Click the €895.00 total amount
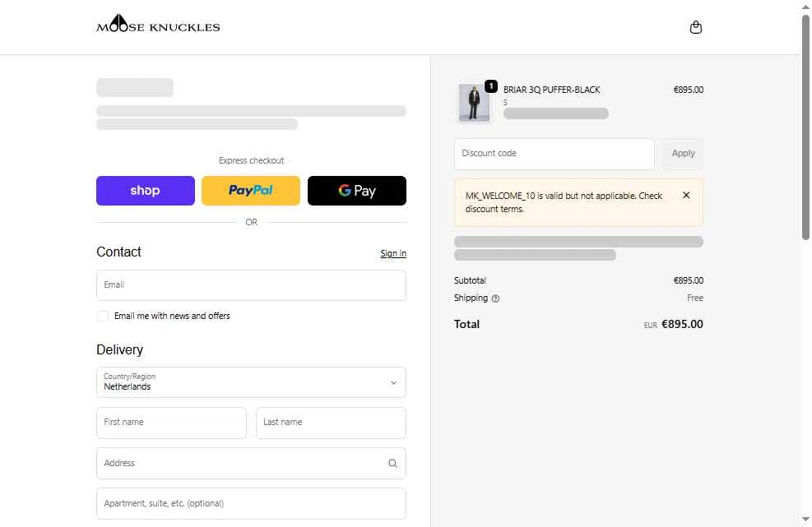The width and height of the screenshot is (812, 527). point(682,324)
